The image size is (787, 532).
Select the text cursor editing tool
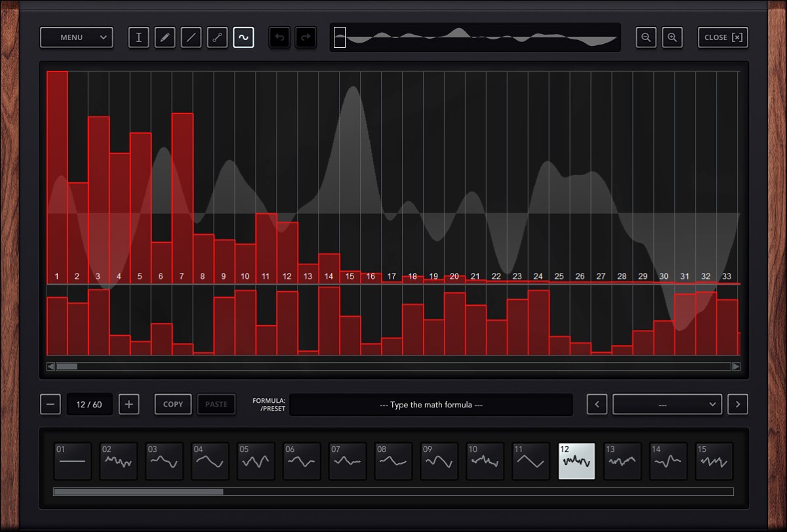pyautogui.click(x=138, y=37)
